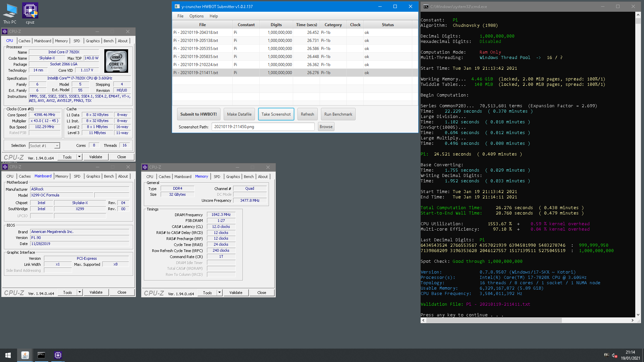
Task: Select row Pi - 20210119-204318.txt
Action: coord(292,33)
